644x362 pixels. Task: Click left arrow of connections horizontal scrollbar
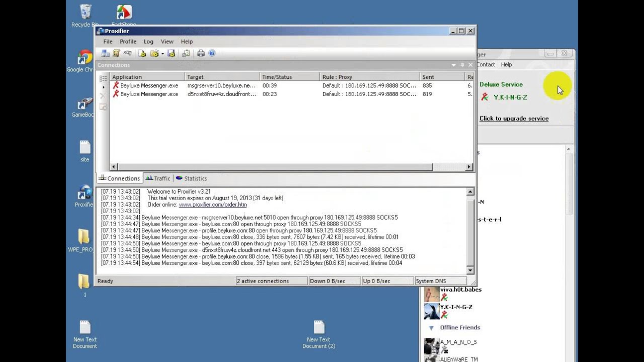tap(114, 167)
